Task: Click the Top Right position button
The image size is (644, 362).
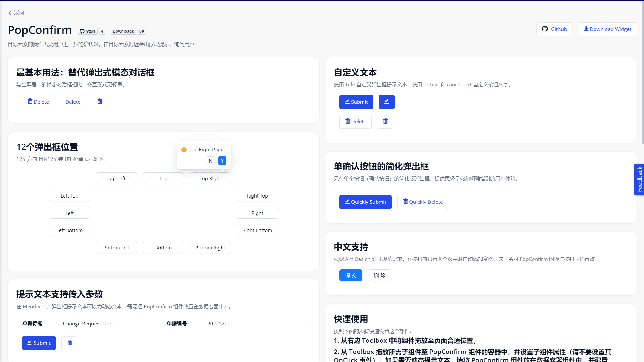Action: click(210, 178)
